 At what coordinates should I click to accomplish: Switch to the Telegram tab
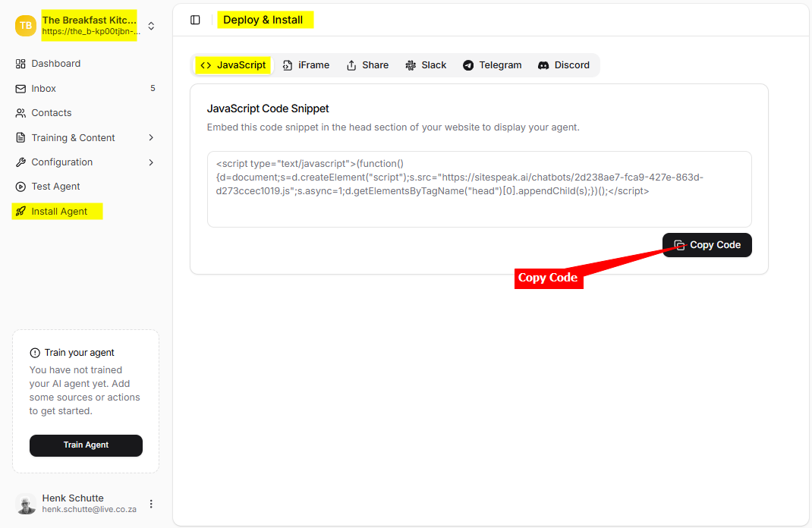(x=493, y=65)
